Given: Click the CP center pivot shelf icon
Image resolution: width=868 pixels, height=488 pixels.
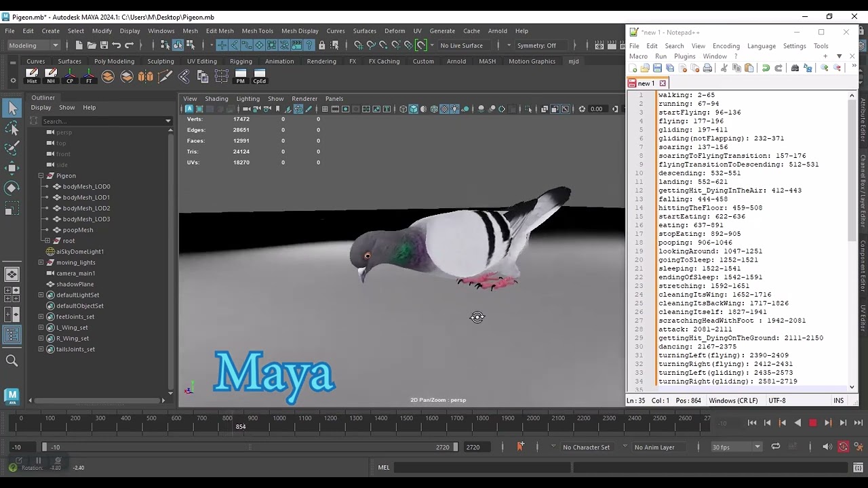Looking at the screenshot, I should coord(70,76).
